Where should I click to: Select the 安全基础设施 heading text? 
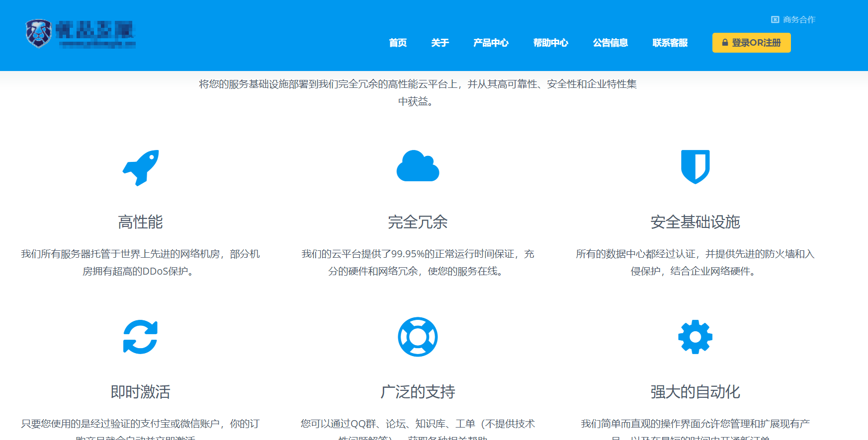(695, 222)
